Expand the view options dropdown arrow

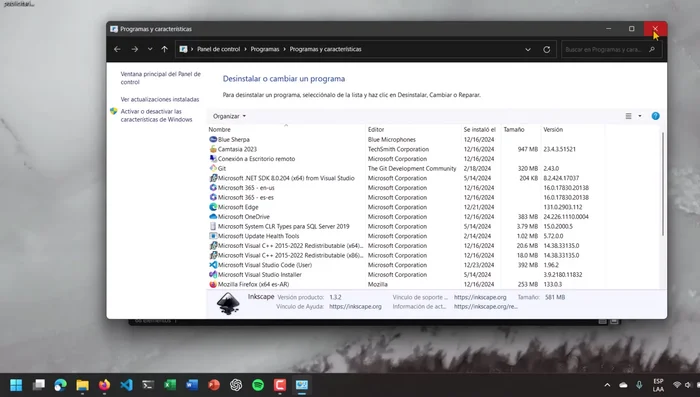point(640,116)
